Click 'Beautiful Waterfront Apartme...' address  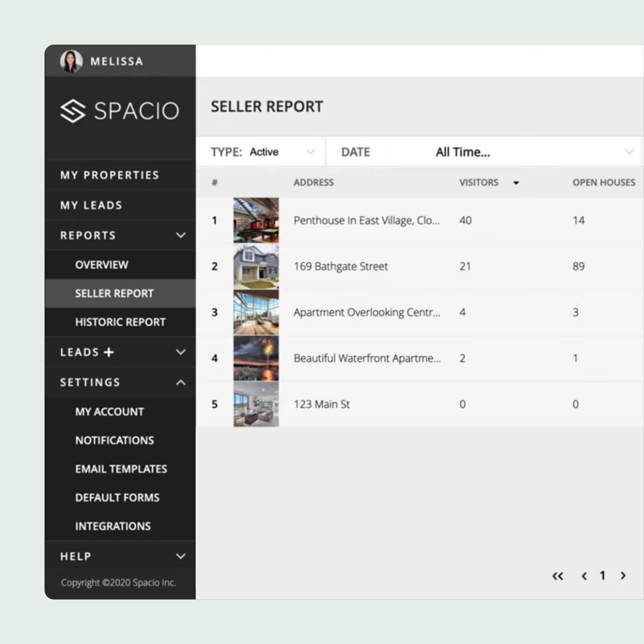tap(367, 358)
